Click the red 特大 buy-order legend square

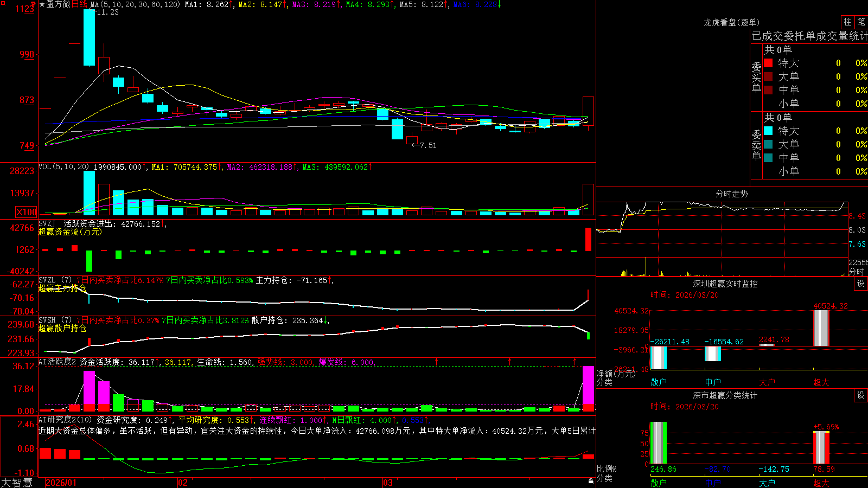[768, 63]
